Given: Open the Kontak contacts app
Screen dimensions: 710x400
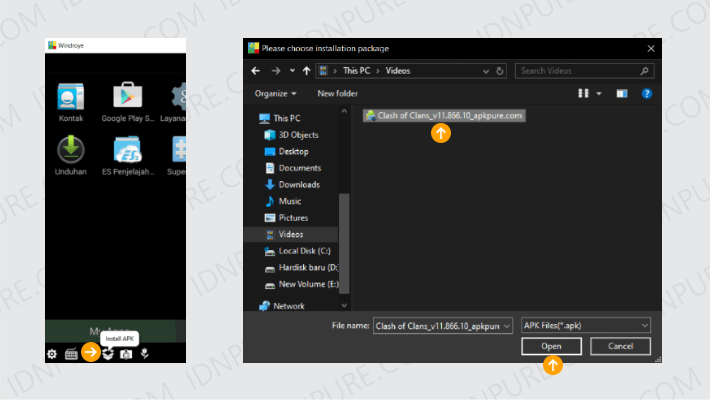Looking at the screenshot, I should (69, 98).
